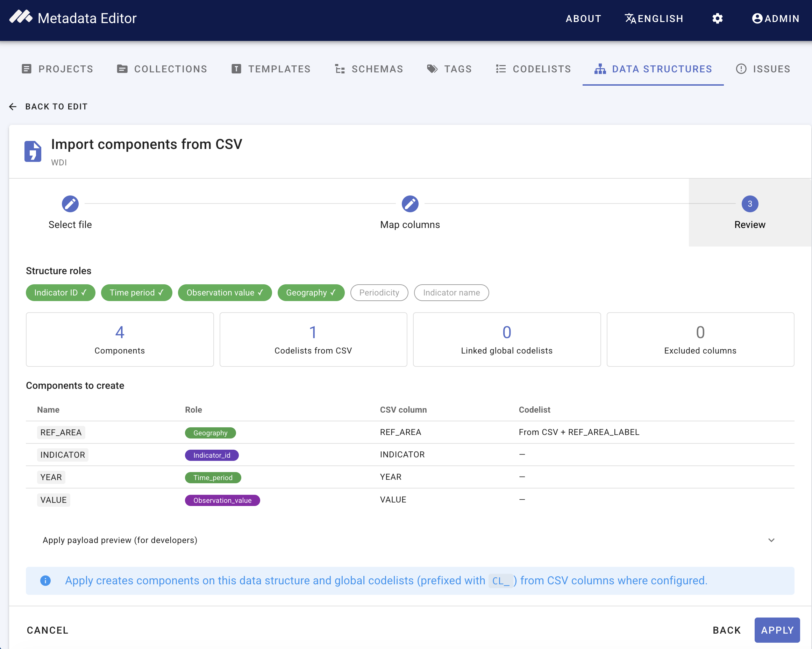Click the Collections folder icon
812x649 pixels.
122,69
